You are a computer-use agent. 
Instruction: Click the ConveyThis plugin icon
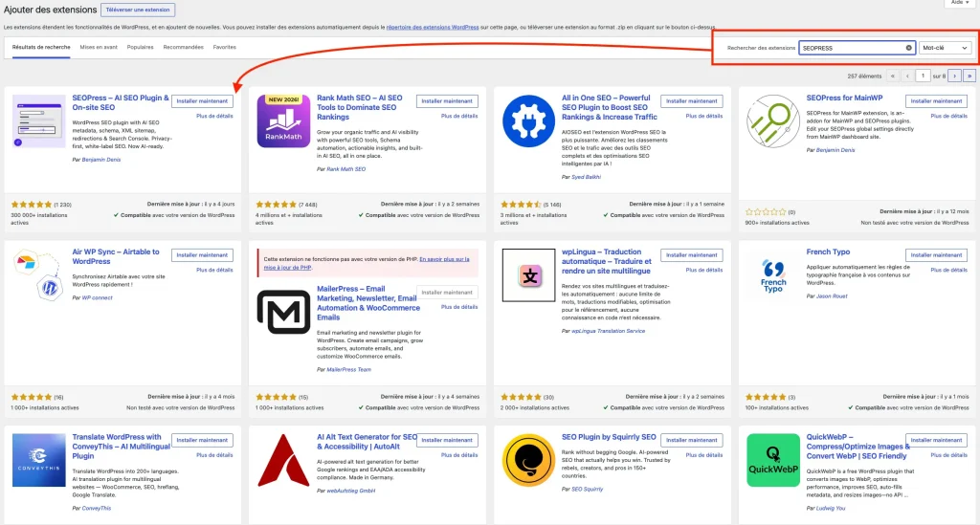click(38, 460)
